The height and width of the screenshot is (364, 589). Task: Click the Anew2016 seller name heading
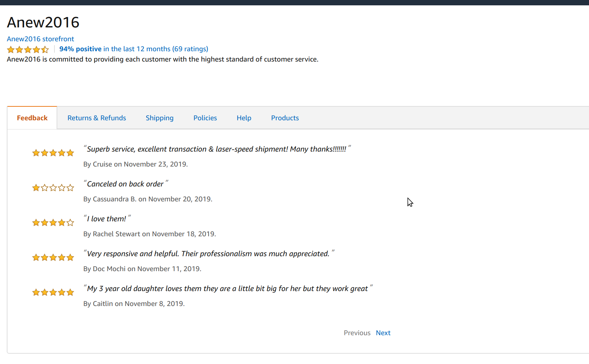(43, 22)
